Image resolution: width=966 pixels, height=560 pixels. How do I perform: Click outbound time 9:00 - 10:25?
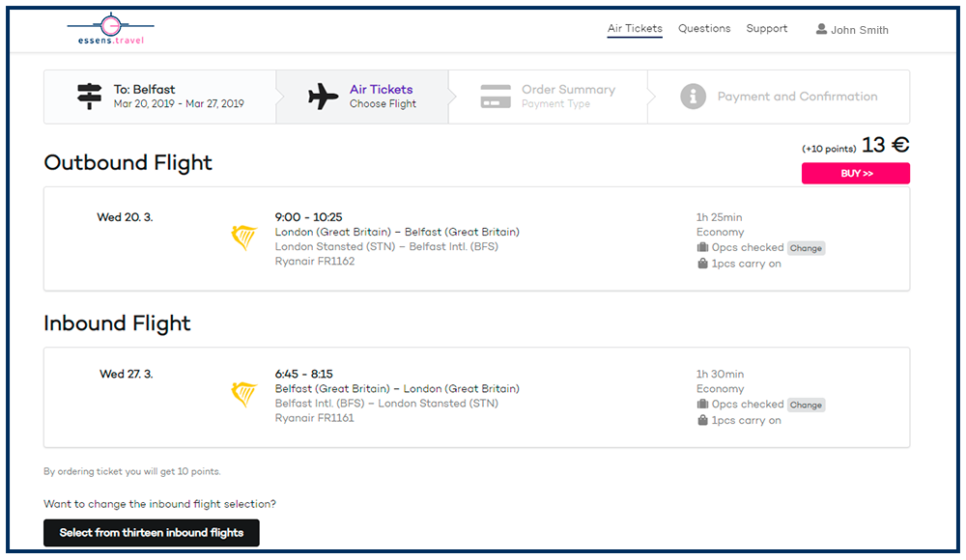(x=308, y=217)
